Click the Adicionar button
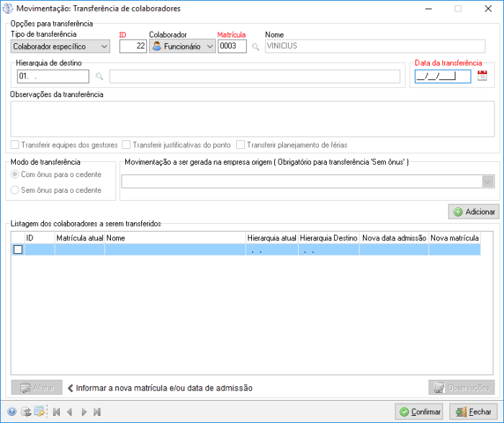 [474, 211]
